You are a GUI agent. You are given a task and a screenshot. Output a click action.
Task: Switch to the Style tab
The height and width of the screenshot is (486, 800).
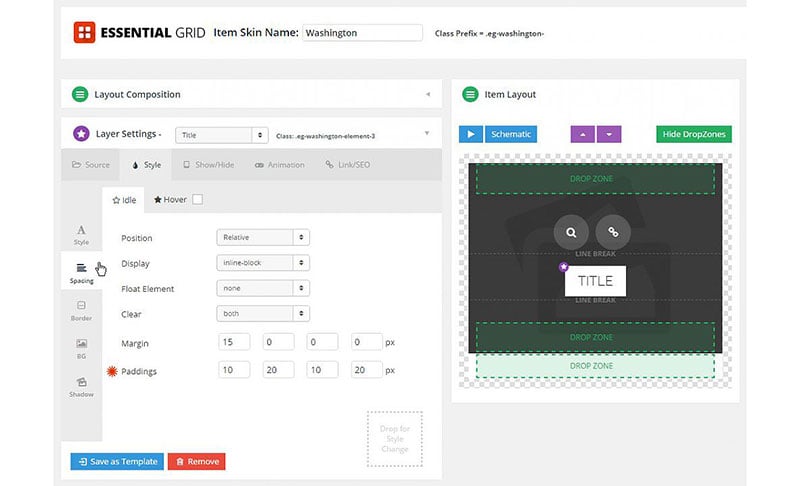coord(146,165)
